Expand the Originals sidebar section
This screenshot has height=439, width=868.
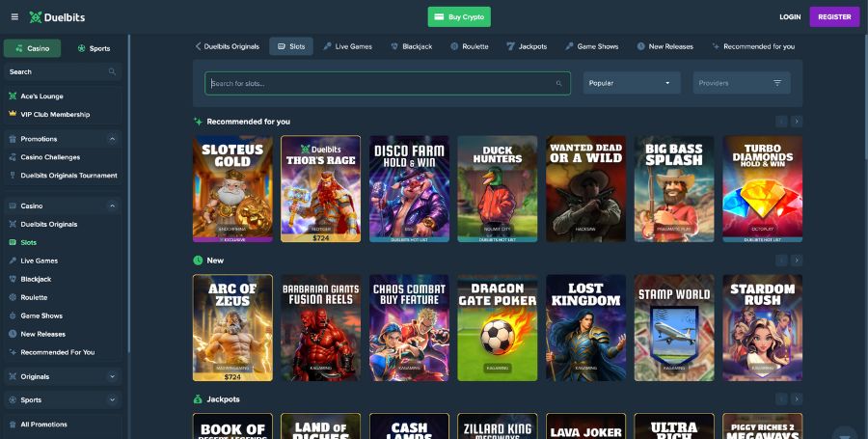coord(113,376)
